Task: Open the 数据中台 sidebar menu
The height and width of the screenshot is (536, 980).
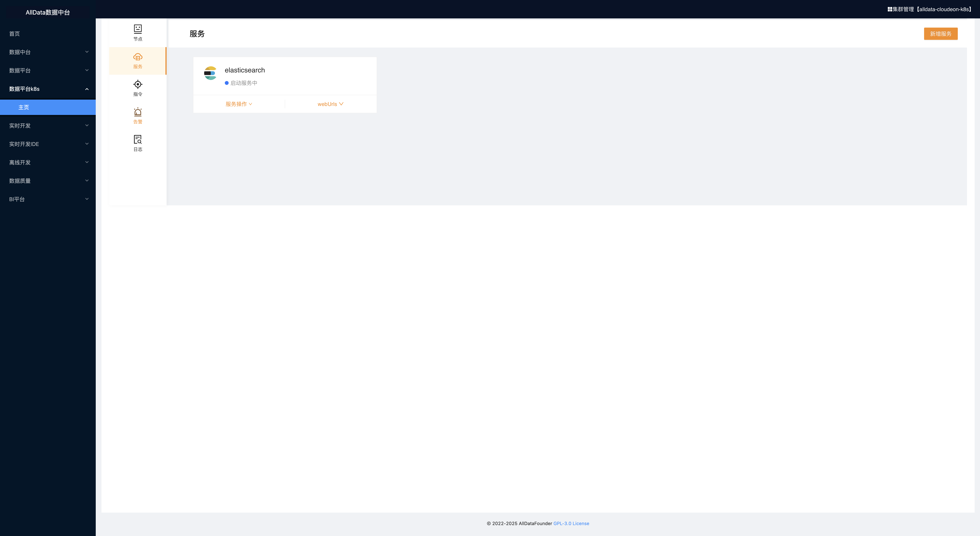Action: click(48, 52)
